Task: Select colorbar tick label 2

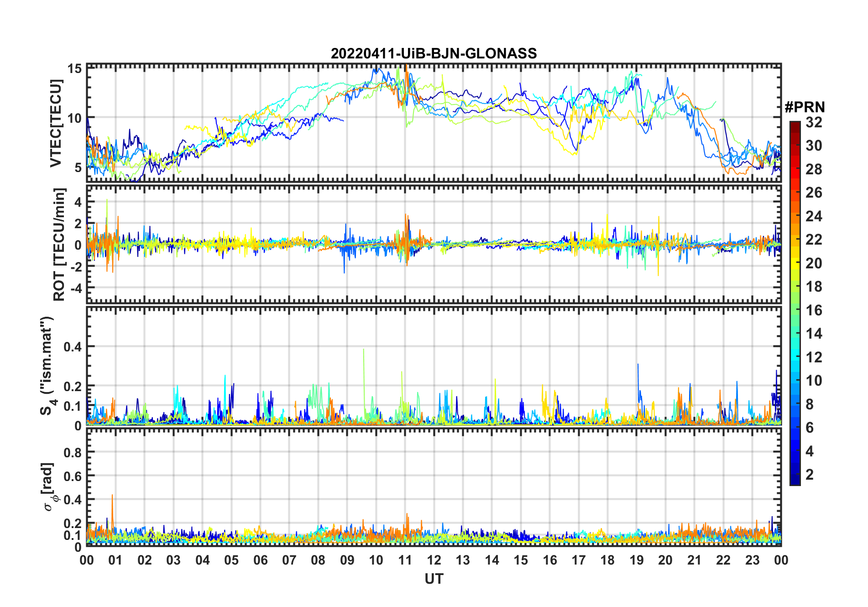Action: (x=810, y=475)
